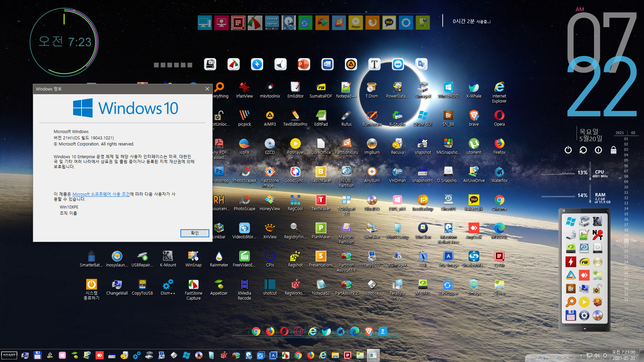The height and width of the screenshot is (362, 644).
Task: Show hidden tray icons arrow
Action: [581, 355]
